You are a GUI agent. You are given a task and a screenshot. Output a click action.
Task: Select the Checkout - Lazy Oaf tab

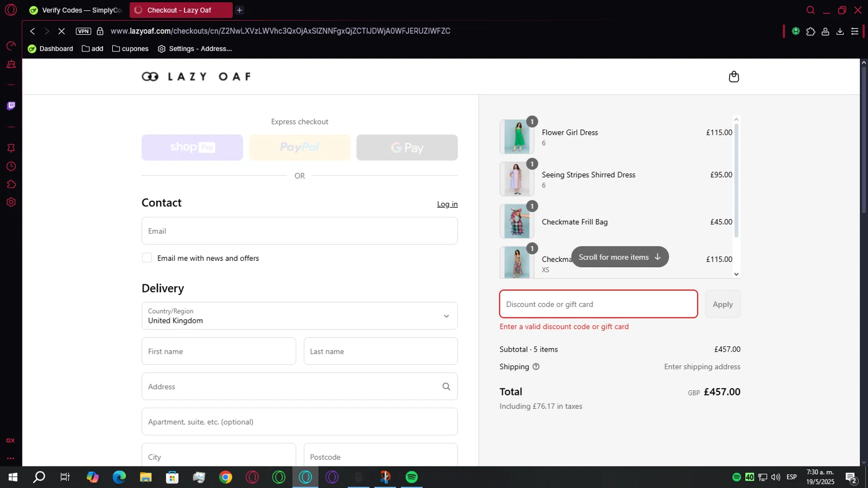(x=181, y=10)
